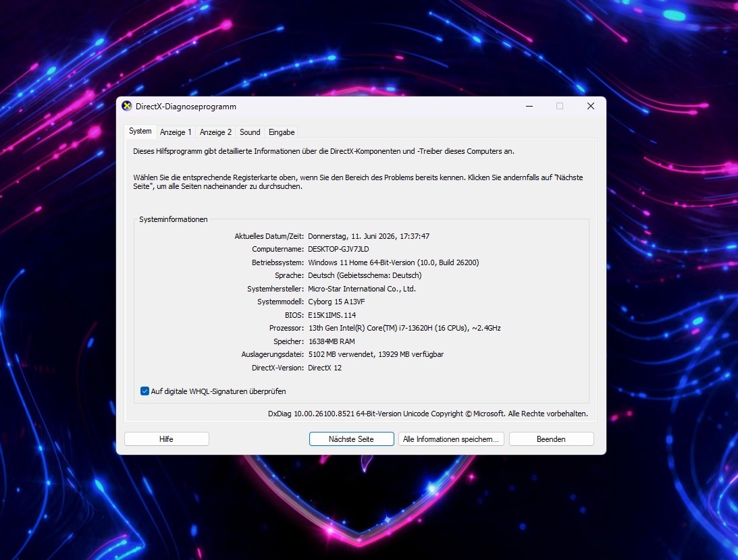738x560 pixels.
Task: Click the DxDiag 10.00.26100.8521 copyright line
Action: coord(428,414)
